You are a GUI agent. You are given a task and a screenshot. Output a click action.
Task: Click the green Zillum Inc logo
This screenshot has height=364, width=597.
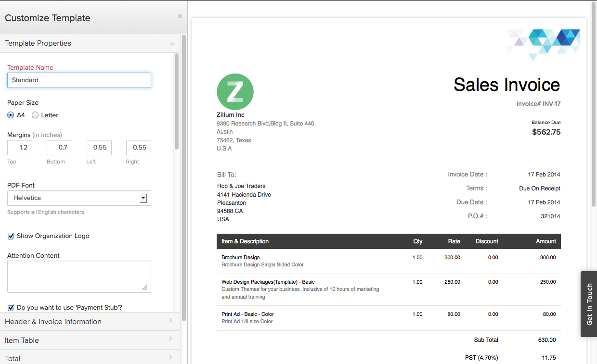pyautogui.click(x=235, y=92)
